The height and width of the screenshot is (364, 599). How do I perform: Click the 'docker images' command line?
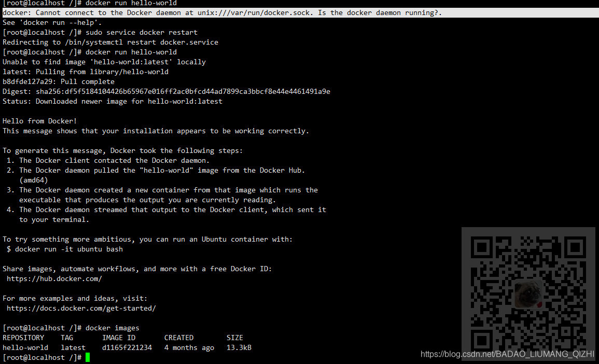(x=71, y=328)
